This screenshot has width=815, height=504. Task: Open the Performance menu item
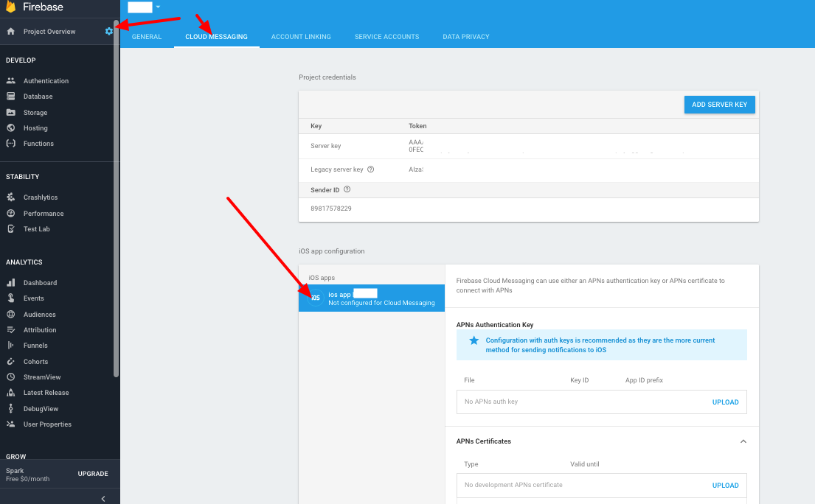click(44, 213)
